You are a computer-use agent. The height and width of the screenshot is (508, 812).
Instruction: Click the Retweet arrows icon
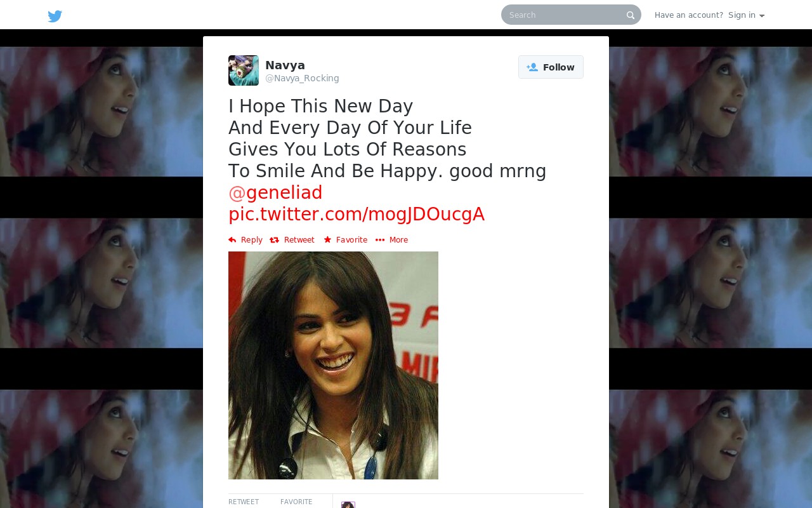274,240
